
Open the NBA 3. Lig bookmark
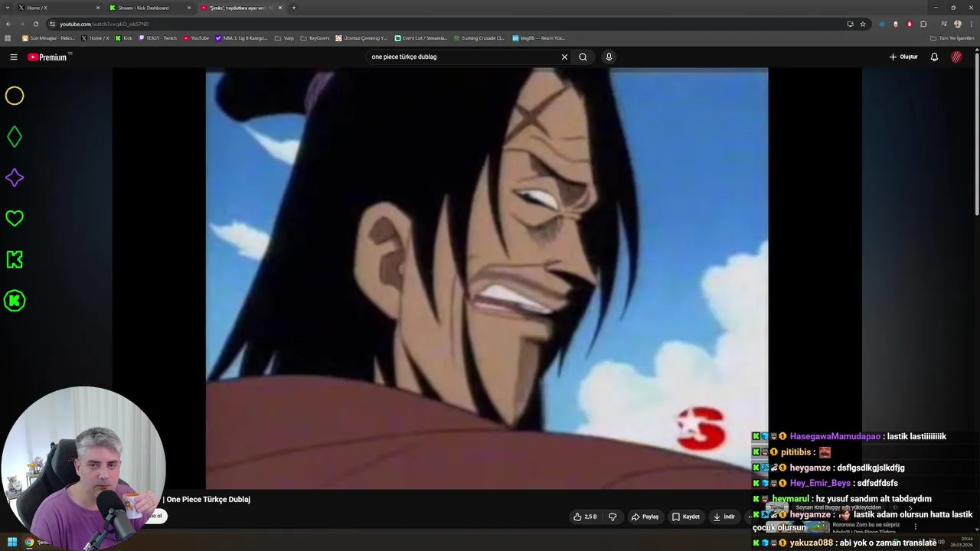(x=241, y=37)
